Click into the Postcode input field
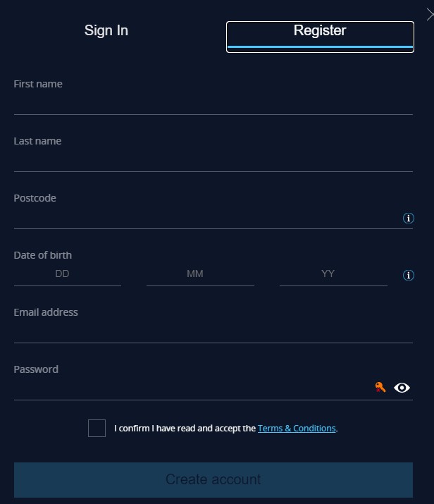The height and width of the screenshot is (504, 434). click(207, 219)
